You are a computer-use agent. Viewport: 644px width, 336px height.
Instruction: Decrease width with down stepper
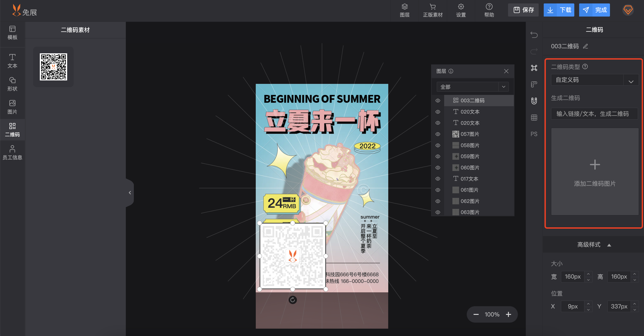click(x=588, y=279)
